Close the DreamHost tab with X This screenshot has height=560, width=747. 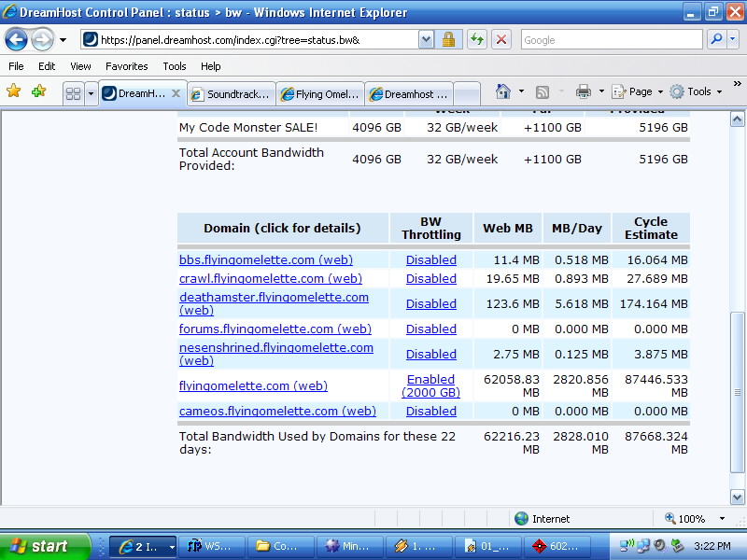pos(176,93)
